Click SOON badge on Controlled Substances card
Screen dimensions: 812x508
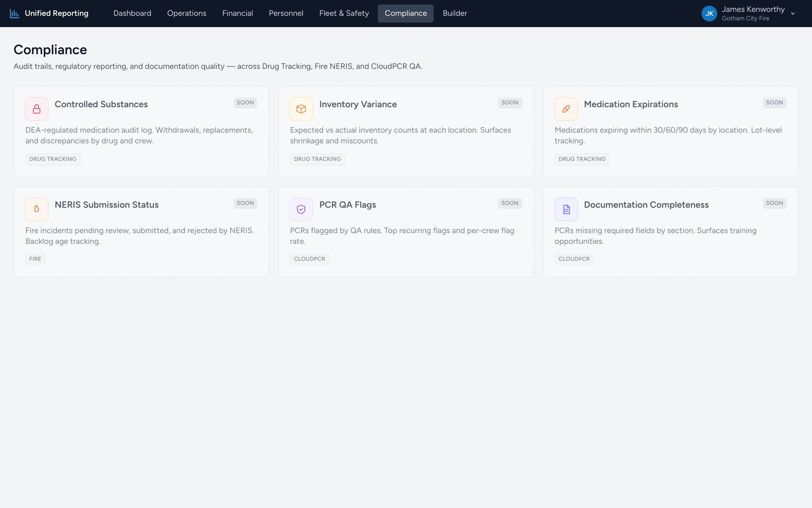point(245,103)
